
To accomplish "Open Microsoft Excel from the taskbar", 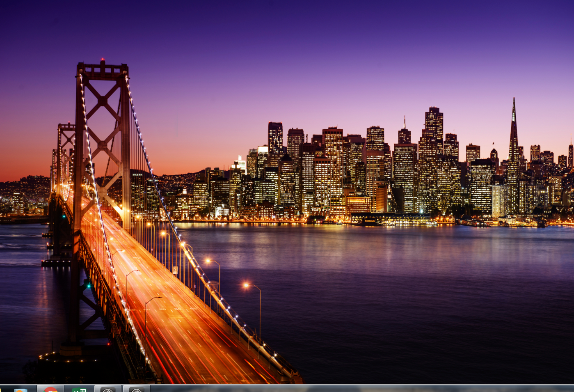I will coord(79,389).
